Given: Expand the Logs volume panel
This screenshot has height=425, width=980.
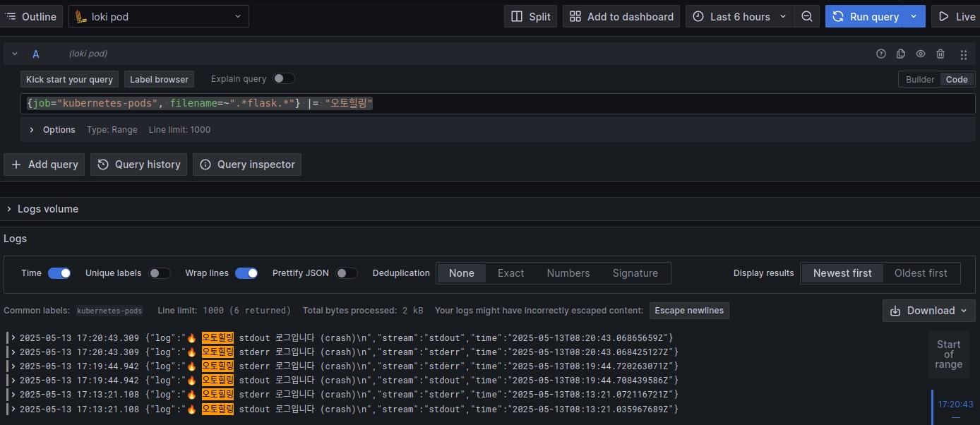Looking at the screenshot, I should point(42,209).
